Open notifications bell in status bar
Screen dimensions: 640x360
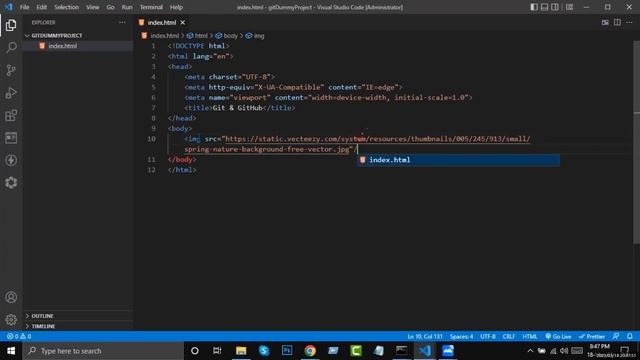(629, 336)
